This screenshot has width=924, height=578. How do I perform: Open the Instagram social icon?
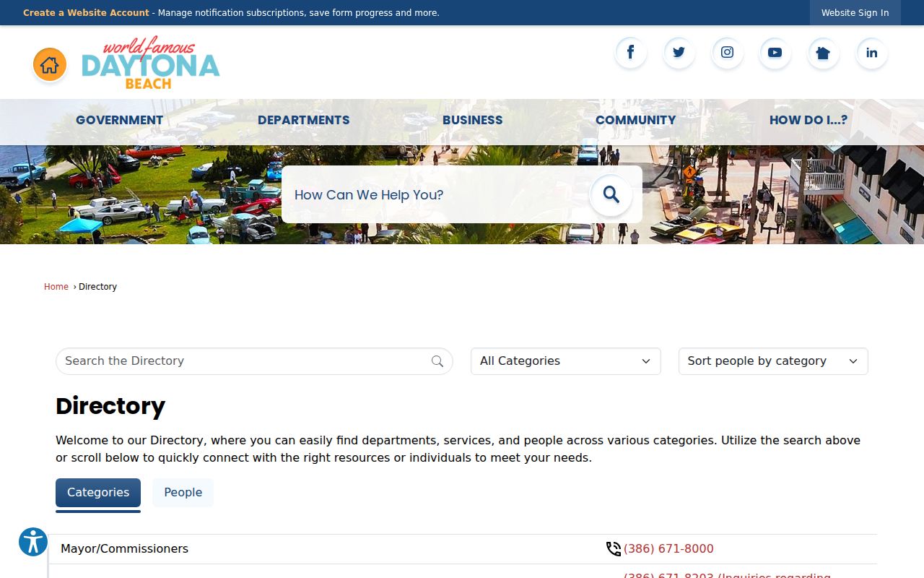click(x=727, y=53)
